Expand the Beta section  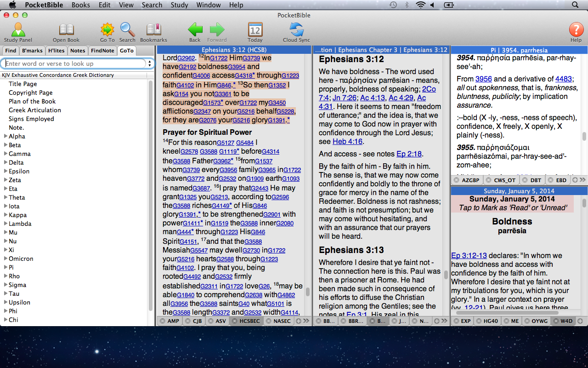click(6, 145)
